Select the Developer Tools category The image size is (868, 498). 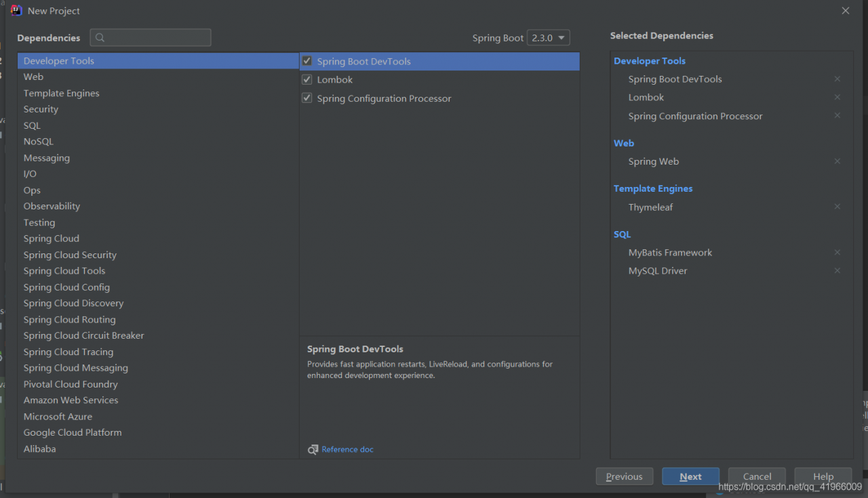pyautogui.click(x=158, y=61)
